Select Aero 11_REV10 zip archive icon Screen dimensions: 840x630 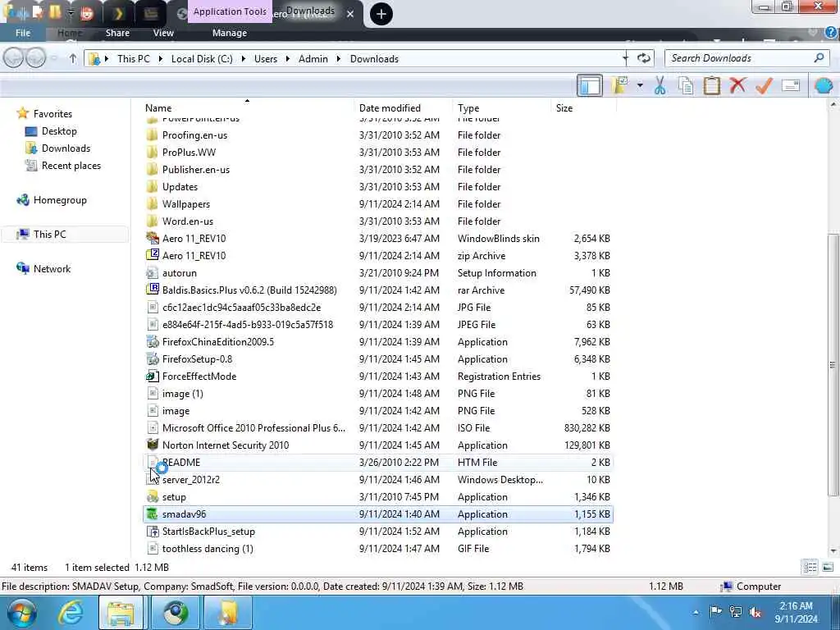coord(152,256)
